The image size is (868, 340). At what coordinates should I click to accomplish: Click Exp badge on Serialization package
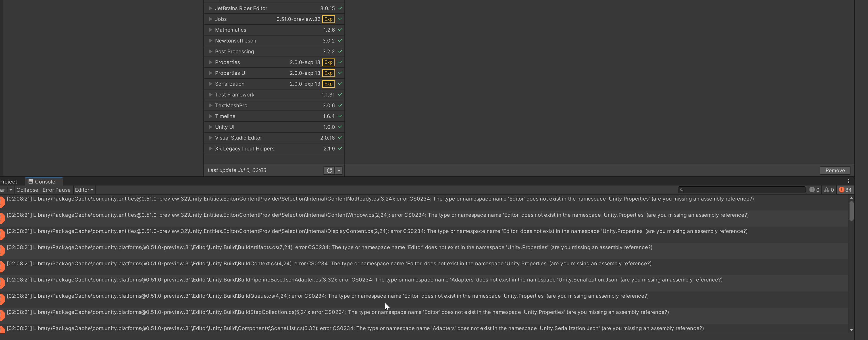(328, 84)
